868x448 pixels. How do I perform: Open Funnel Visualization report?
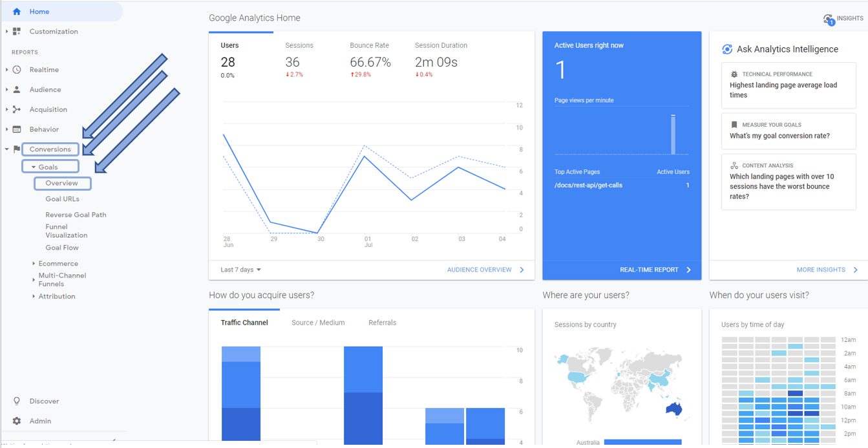point(66,231)
